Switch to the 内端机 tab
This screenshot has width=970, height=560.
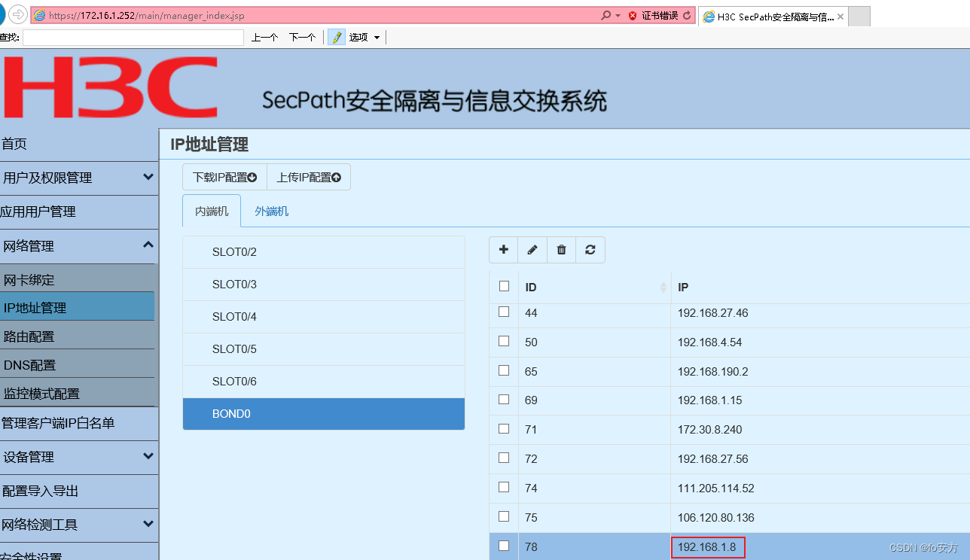[212, 211]
